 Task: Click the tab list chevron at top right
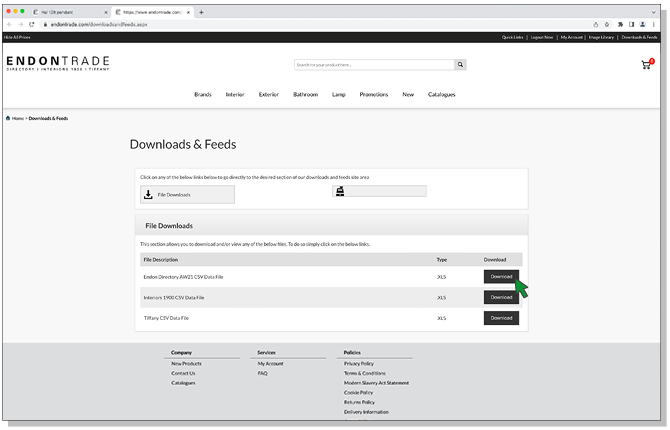click(x=653, y=12)
